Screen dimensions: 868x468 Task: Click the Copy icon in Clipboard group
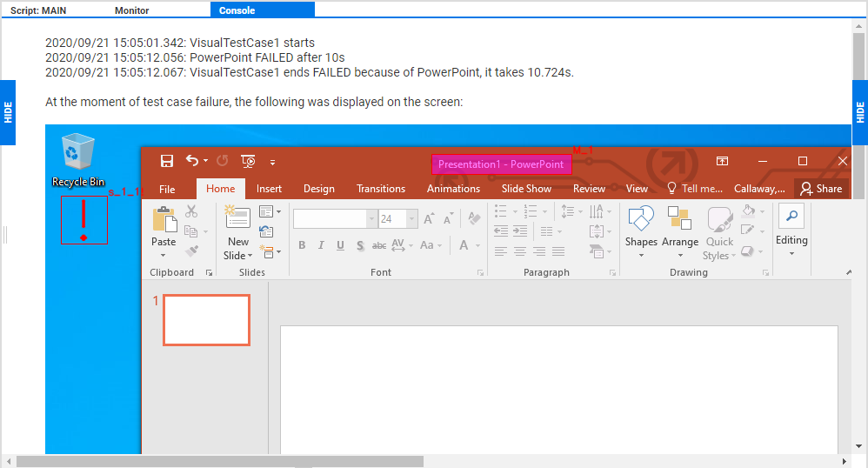coord(191,231)
